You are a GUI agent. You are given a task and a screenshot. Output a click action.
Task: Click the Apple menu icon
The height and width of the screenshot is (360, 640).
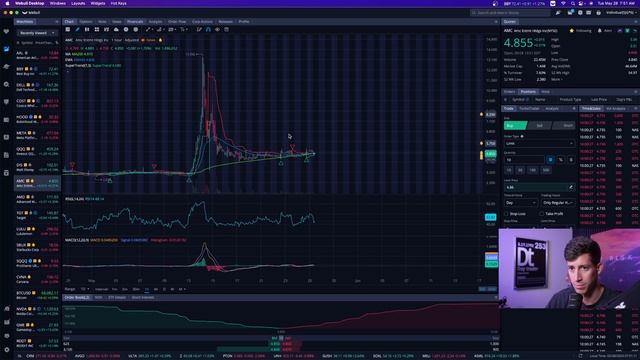(x=7, y=3)
